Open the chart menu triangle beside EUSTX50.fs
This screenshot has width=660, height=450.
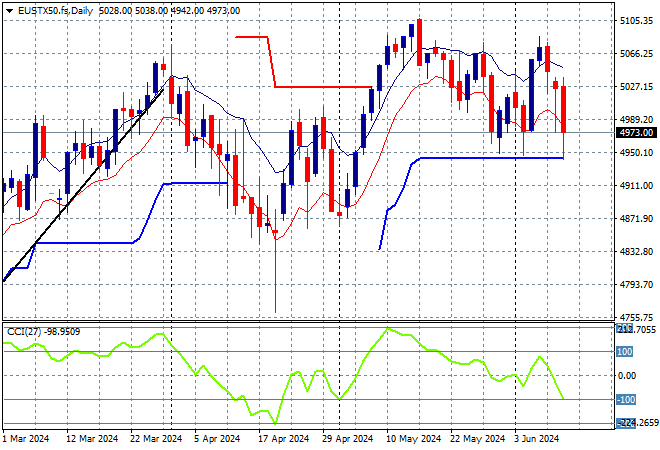pyautogui.click(x=9, y=11)
